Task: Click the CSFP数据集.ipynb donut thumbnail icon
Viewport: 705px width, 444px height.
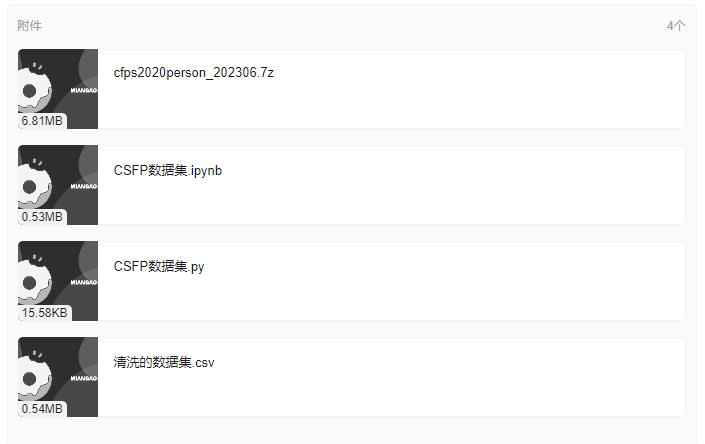Action: [x=58, y=185]
